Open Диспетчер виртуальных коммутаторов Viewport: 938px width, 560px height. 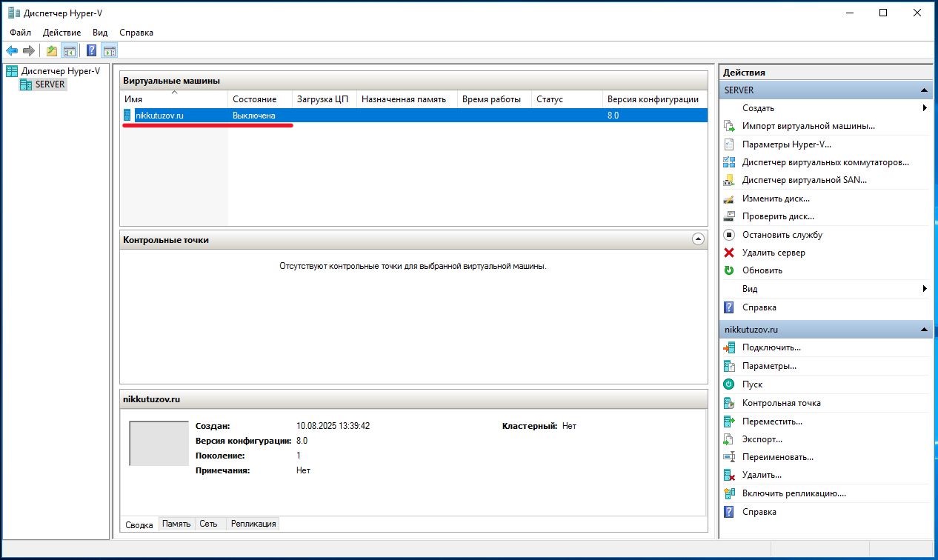(825, 162)
